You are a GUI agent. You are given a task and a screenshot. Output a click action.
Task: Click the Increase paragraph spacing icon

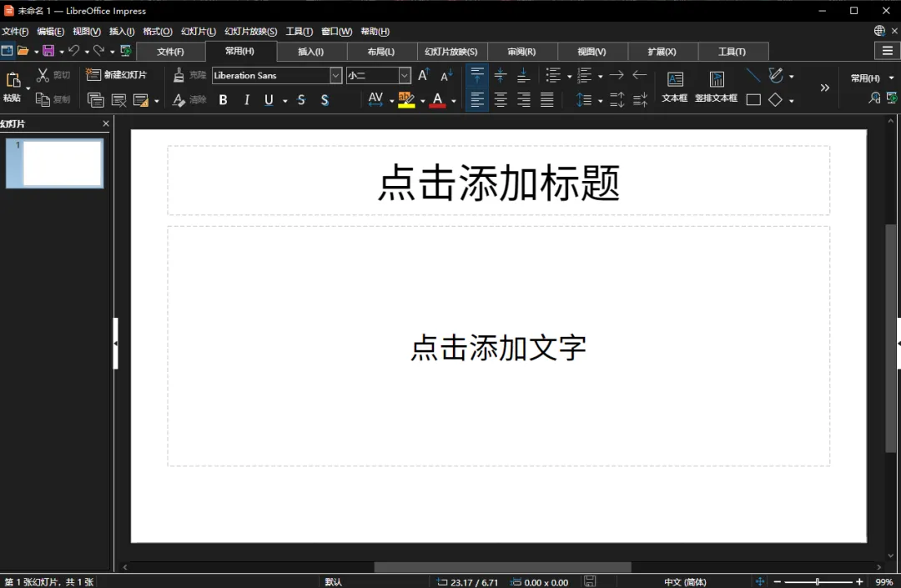(x=617, y=100)
